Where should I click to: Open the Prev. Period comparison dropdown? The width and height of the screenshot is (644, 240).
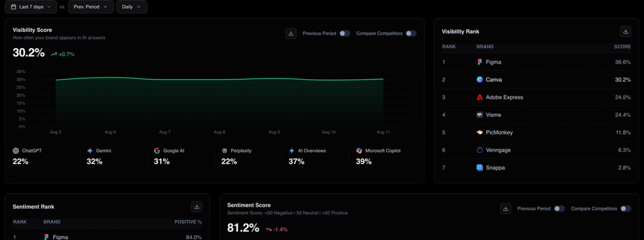91,7
